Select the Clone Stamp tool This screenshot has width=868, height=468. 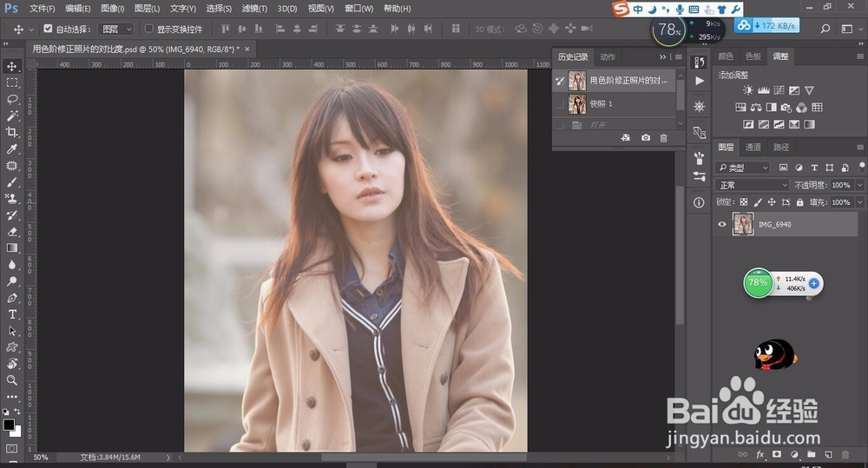coord(11,198)
